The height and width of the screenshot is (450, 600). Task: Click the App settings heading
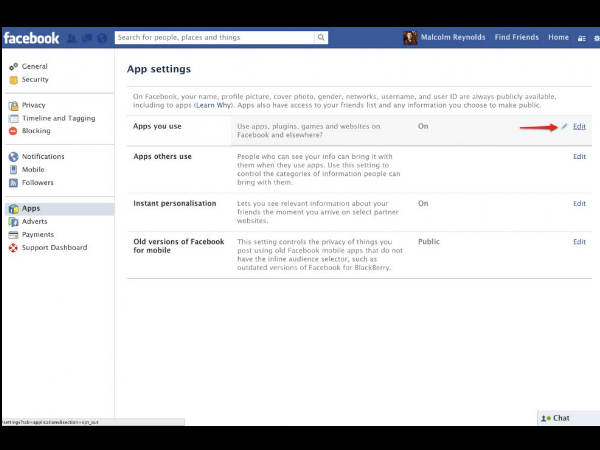click(159, 69)
